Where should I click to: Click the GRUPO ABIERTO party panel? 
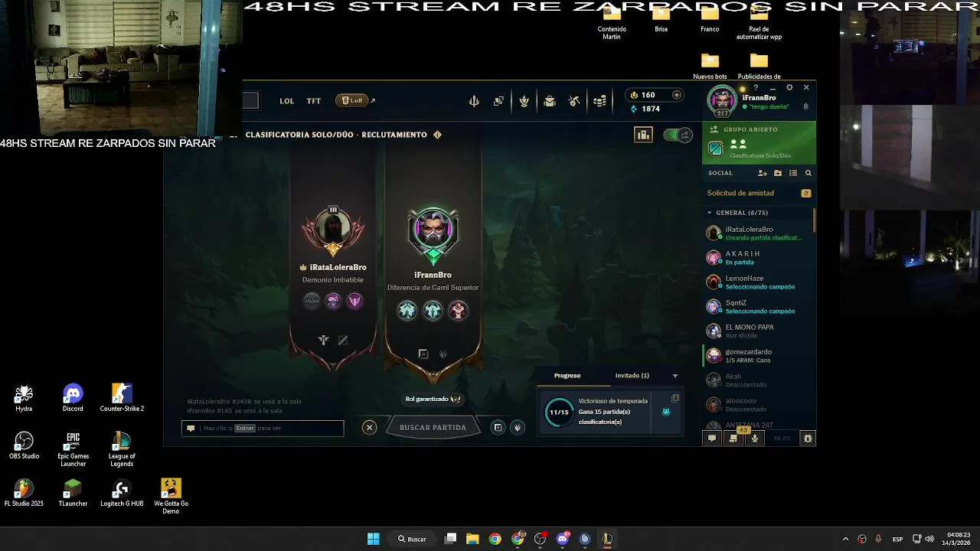pyautogui.click(x=759, y=143)
